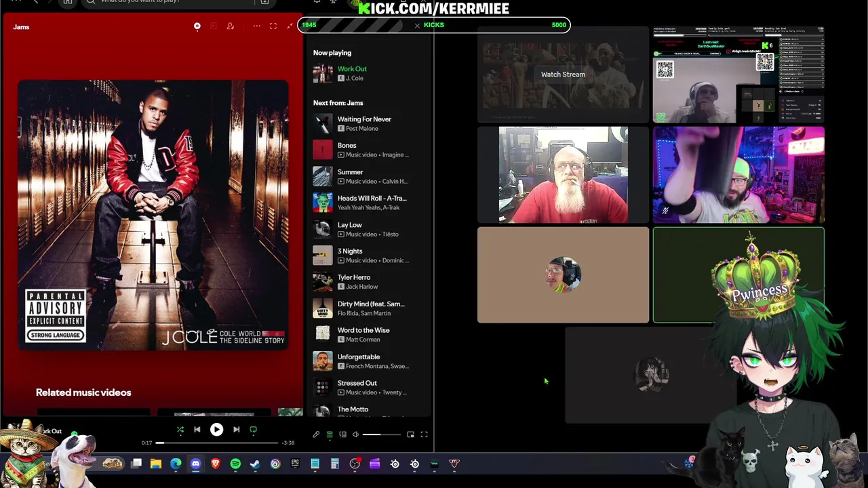Toggle repeat mode in Spotify

[x=254, y=430]
